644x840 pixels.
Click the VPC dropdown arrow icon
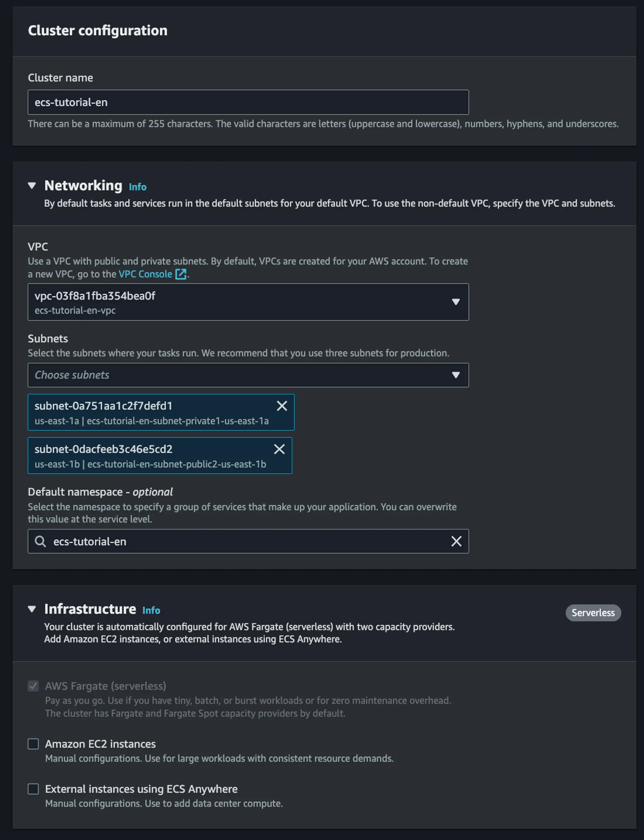456,302
